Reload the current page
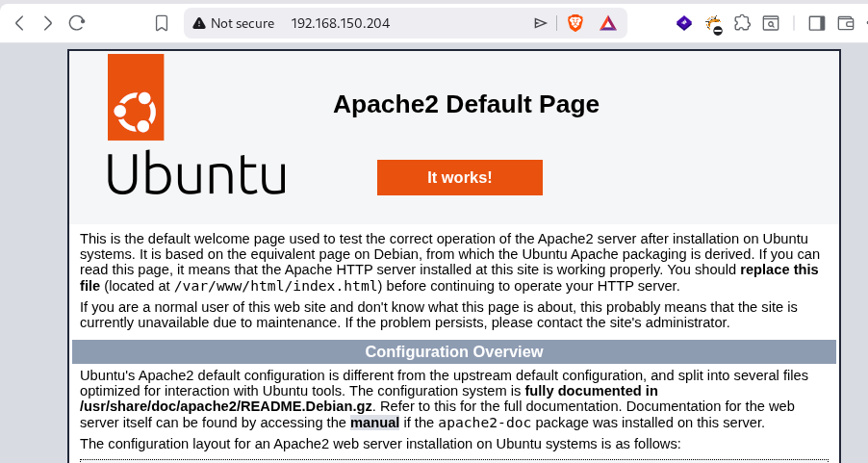This screenshot has height=463, width=868. click(x=76, y=23)
